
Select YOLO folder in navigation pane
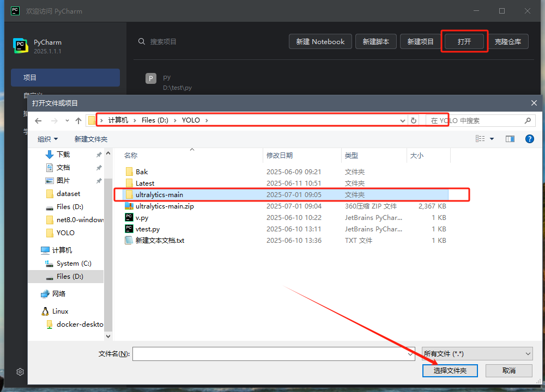[x=65, y=232]
